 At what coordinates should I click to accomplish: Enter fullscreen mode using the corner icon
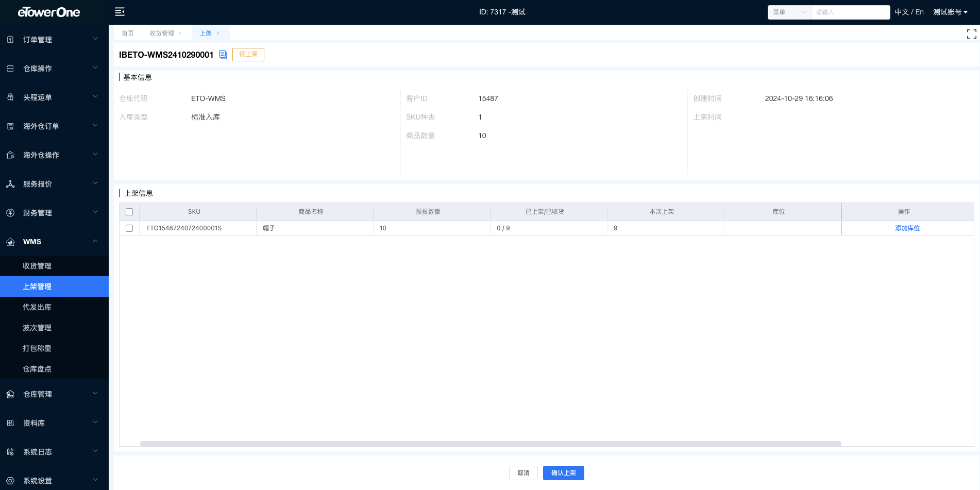point(971,34)
